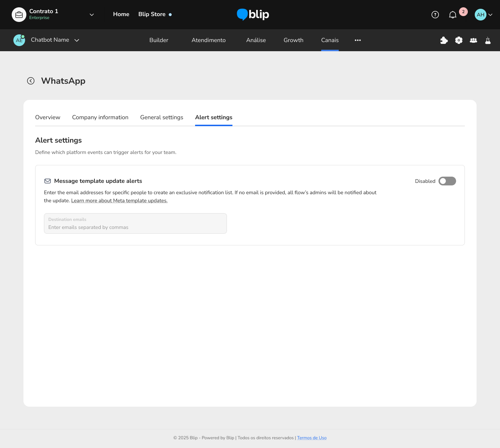Click the Blip logo

pos(253,15)
